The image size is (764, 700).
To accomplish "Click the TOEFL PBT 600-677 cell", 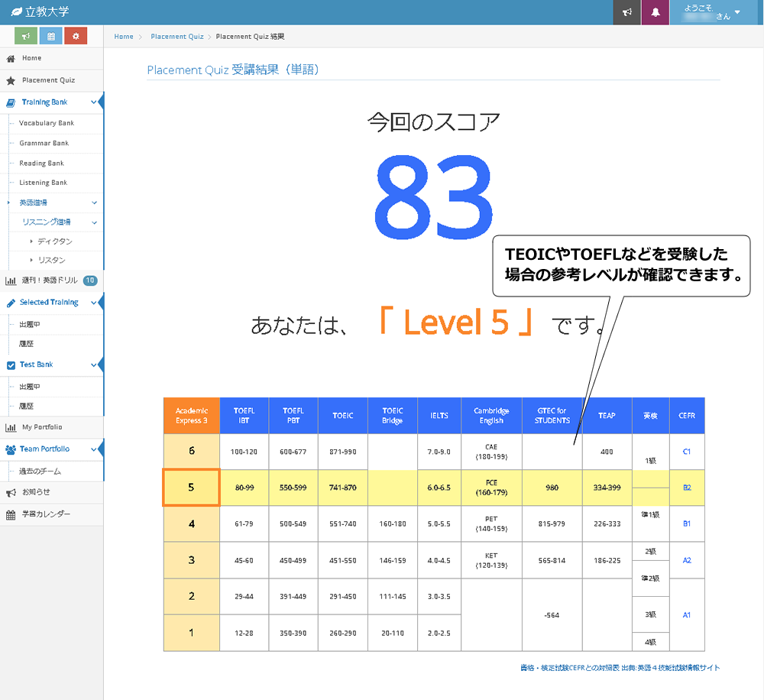I will coord(293,452).
